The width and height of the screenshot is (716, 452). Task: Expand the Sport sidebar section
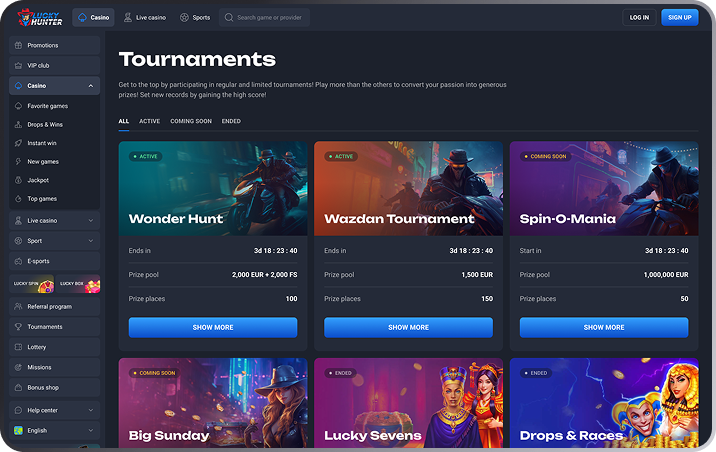(90, 241)
